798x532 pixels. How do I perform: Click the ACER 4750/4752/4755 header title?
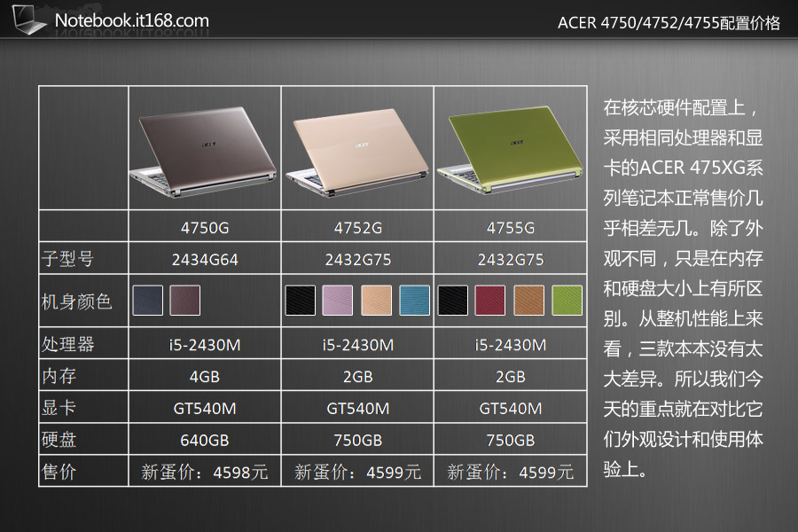pyautogui.click(x=669, y=23)
